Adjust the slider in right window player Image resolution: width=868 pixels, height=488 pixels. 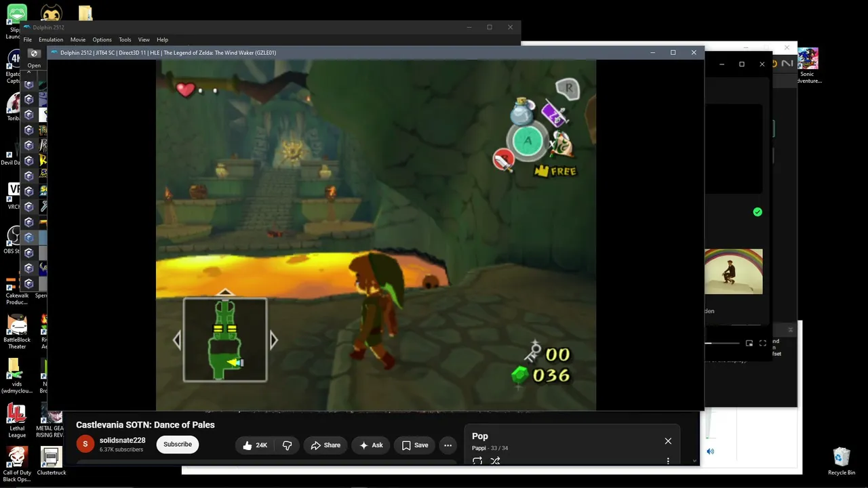724,343
